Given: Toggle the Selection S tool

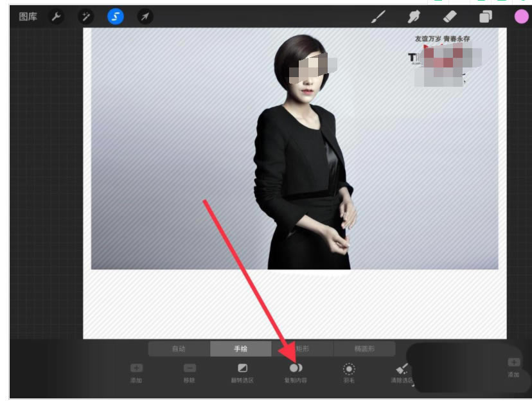Looking at the screenshot, I should (x=116, y=17).
